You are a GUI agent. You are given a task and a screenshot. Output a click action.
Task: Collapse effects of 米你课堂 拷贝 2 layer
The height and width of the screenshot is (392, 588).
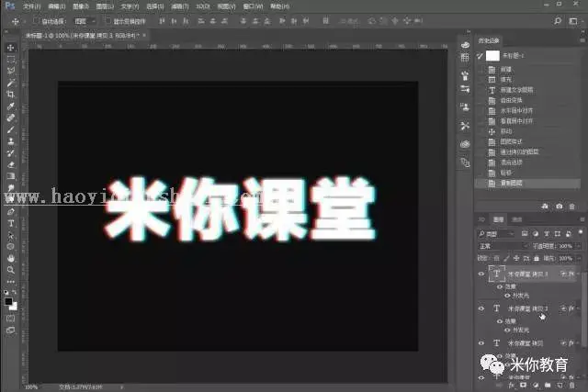pos(579,308)
